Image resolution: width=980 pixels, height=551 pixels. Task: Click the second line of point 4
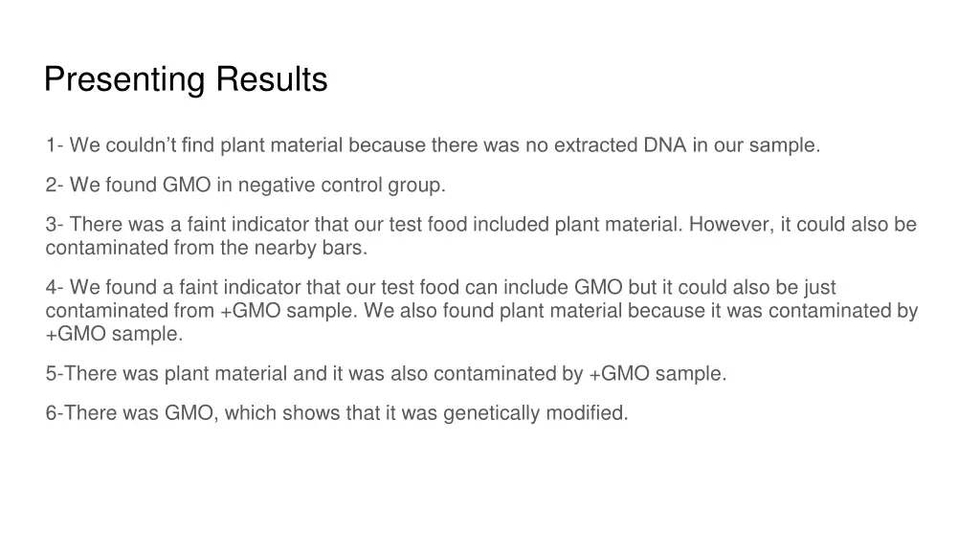(480, 311)
